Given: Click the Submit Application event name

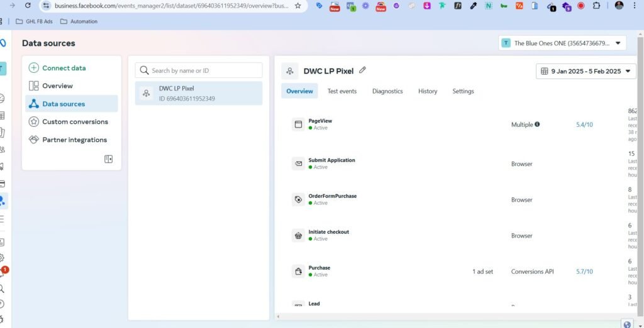Looking at the screenshot, I should pos(331,160).
